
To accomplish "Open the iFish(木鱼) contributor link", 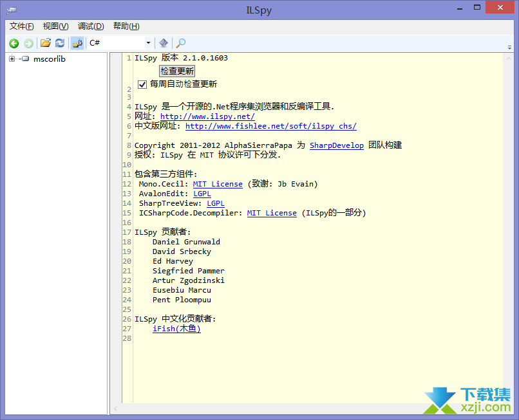I will tap(176, 329).
